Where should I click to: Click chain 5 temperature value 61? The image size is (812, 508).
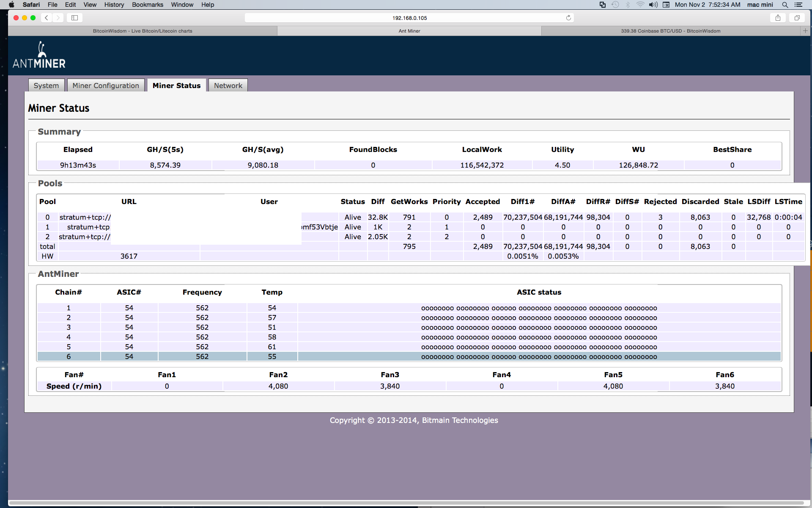pyautogui.click(x=272, y=347)
